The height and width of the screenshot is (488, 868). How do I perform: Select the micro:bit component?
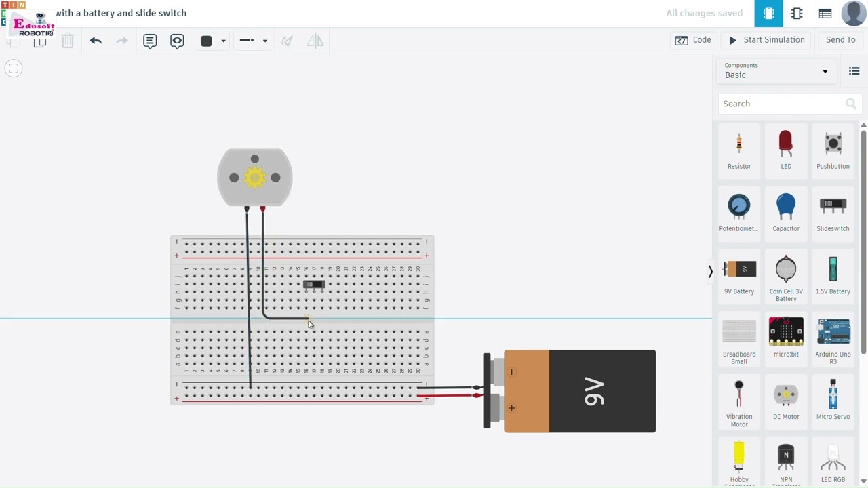pos(786,338)
